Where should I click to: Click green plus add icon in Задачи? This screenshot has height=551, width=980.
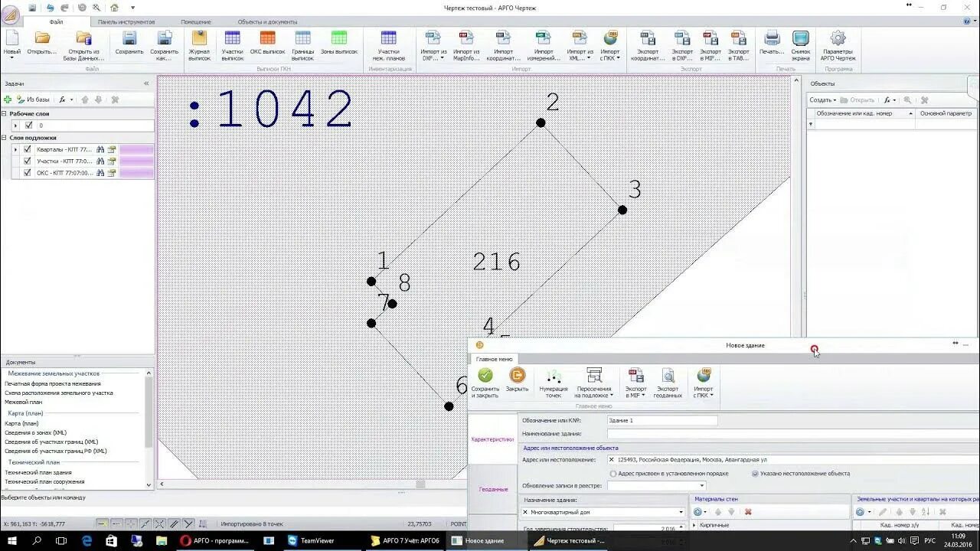tap(8, 99)
